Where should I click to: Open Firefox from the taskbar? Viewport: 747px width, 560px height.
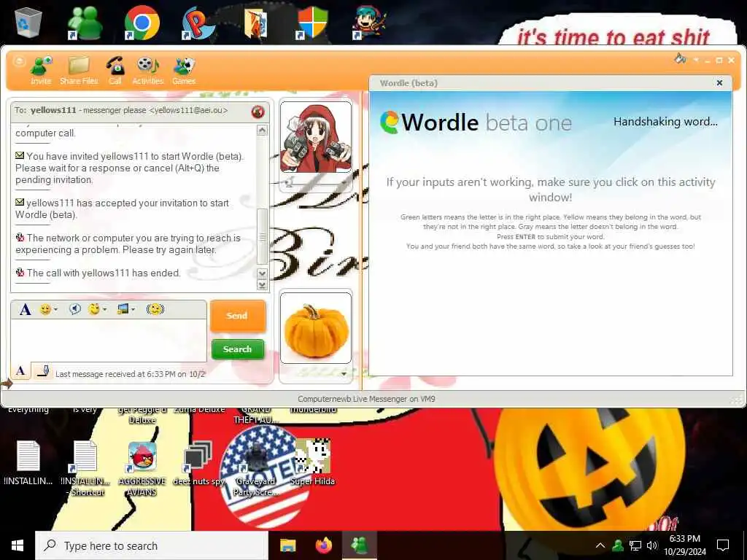[x=324, y=545]
